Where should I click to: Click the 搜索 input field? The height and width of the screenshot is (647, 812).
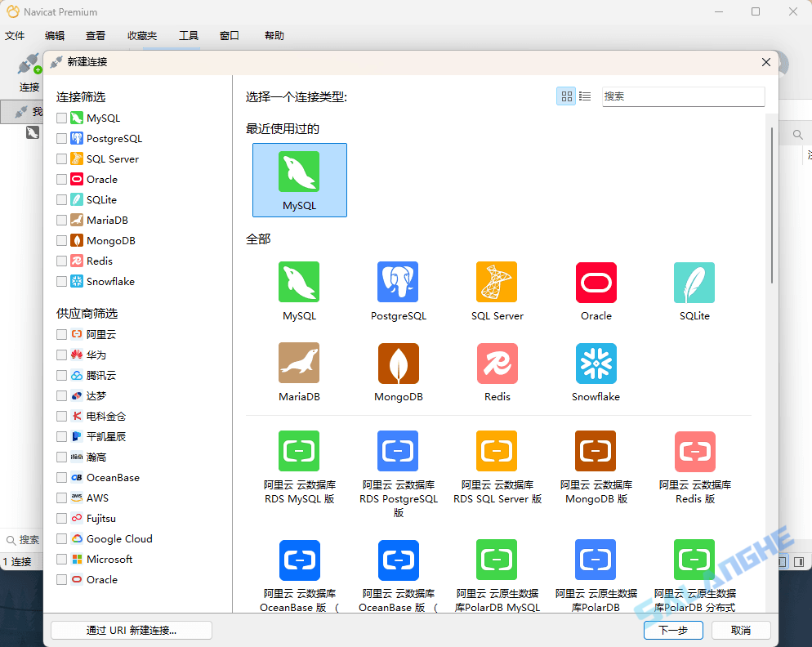pos(683,96)
